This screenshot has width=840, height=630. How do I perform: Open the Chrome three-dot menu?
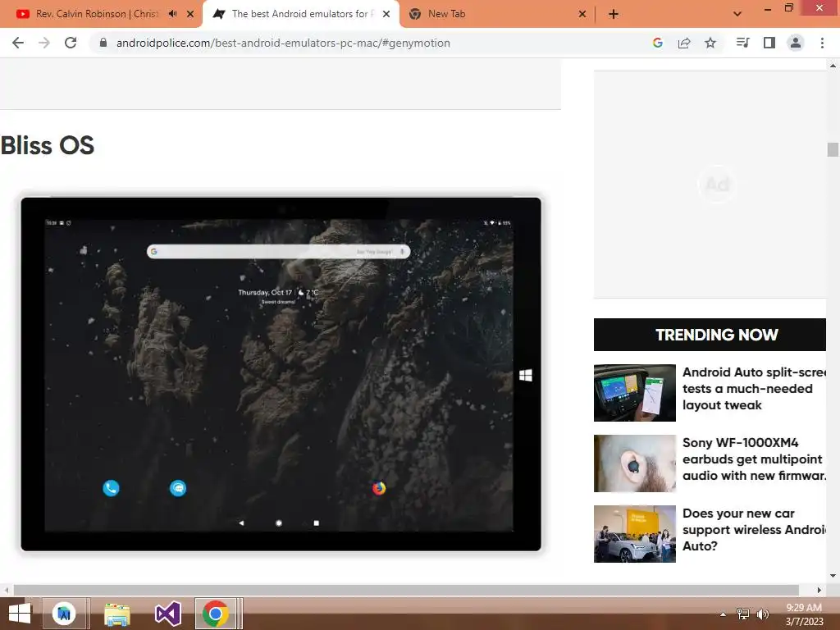pos(822,43)
